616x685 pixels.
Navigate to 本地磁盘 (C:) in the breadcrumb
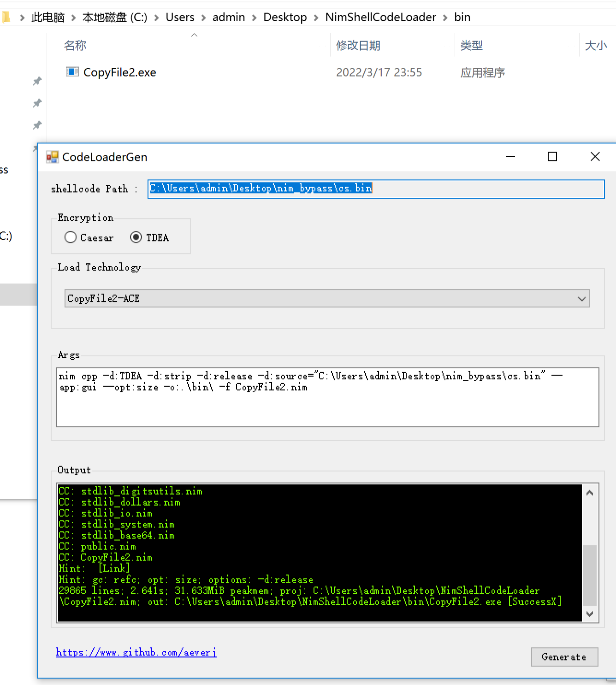115,18
